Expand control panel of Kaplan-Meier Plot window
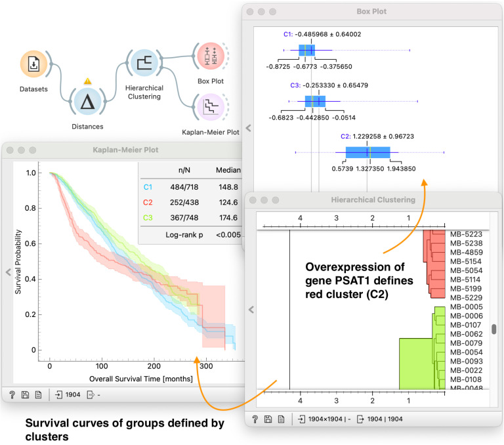 pos(8,272)
